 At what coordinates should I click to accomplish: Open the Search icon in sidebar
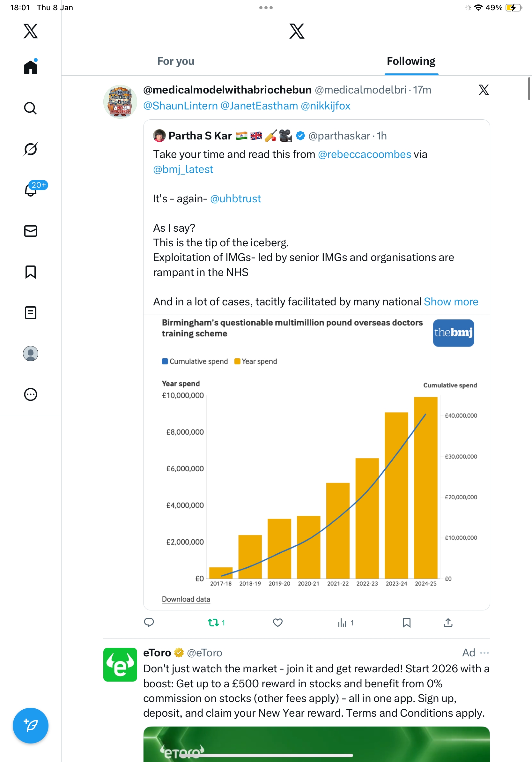pos(30,108)
